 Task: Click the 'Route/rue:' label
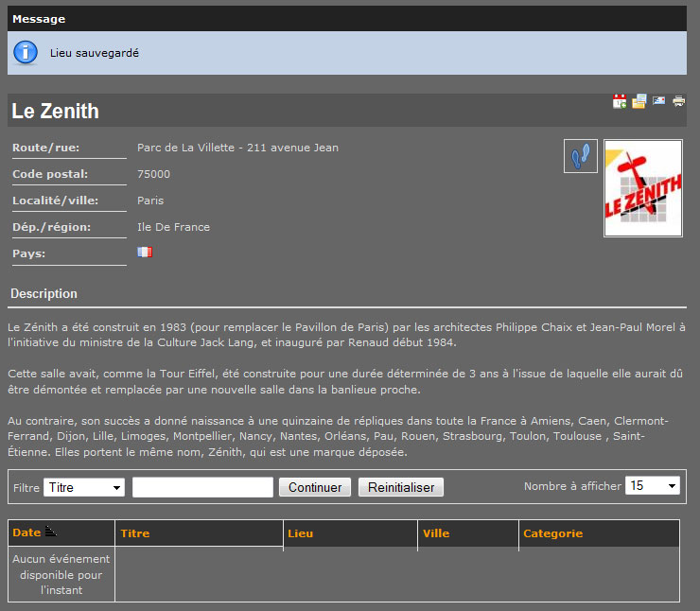point(46,148)
